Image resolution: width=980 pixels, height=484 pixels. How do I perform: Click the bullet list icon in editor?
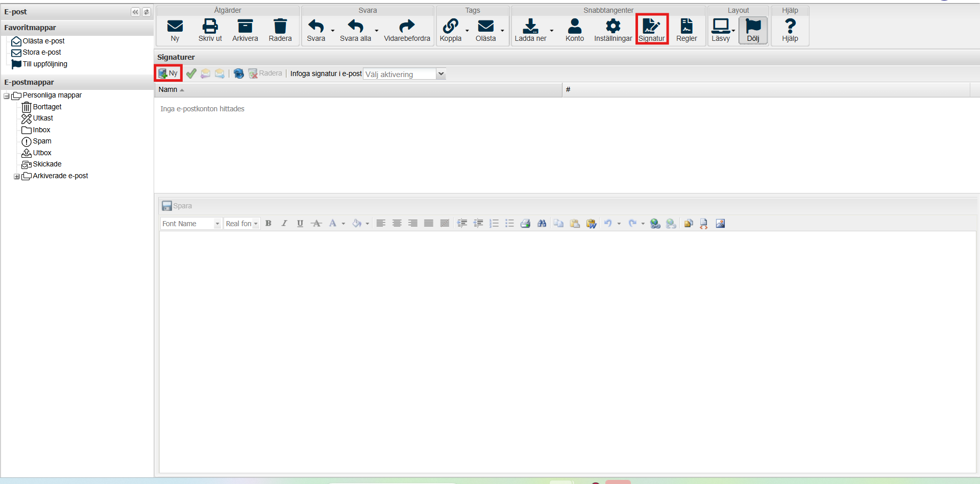509,224
